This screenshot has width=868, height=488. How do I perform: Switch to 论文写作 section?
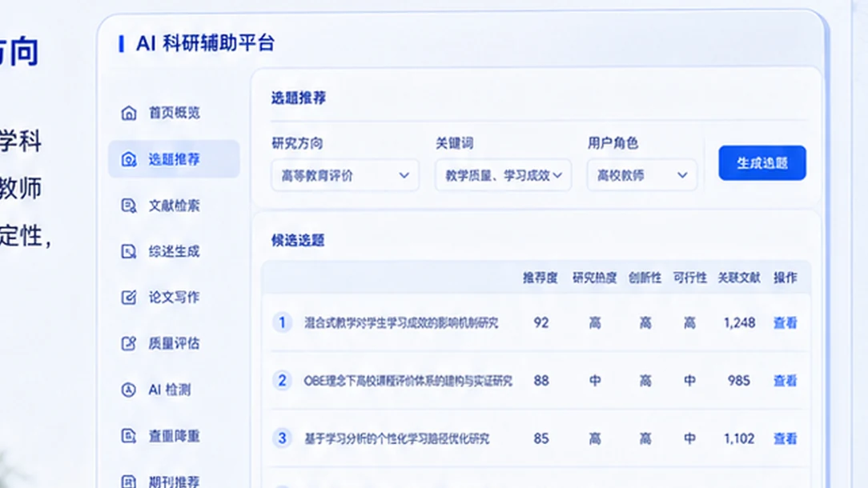(x=174, y=298)
